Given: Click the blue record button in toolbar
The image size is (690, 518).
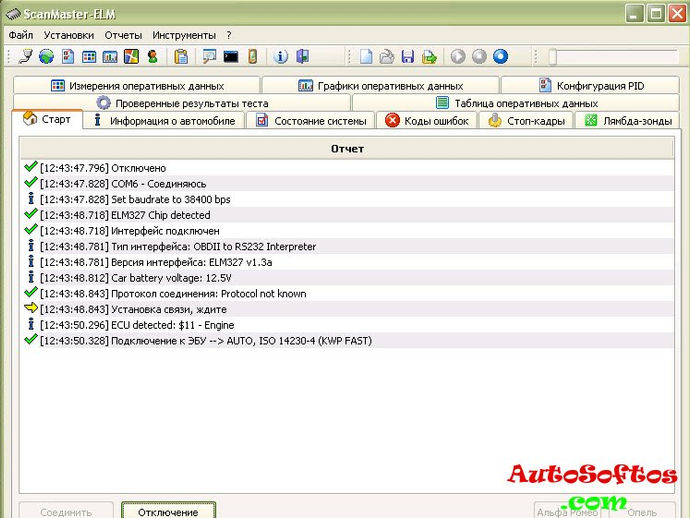Looking at the screenshot, I should [x=500, y=57].
